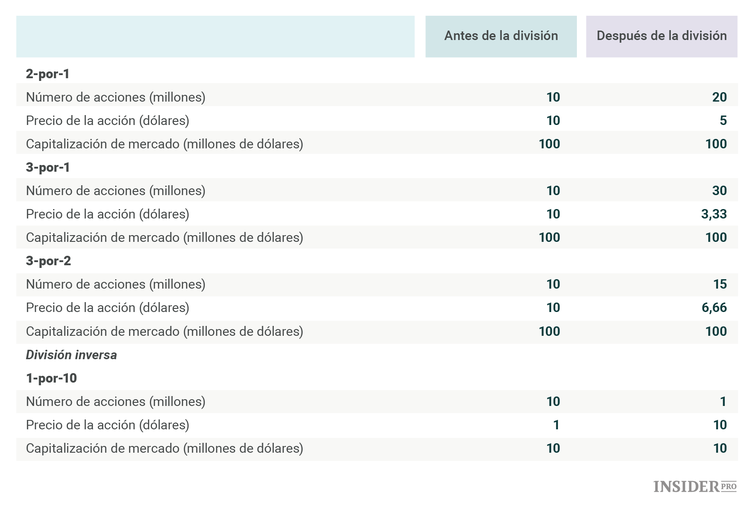
Task: Click the '3-por-2' section heading
Action: 47,261
